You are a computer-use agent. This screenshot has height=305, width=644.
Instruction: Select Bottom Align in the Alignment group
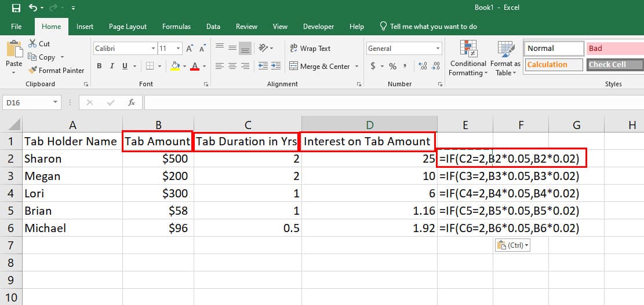pyautogui.click(x=245, y=48)
